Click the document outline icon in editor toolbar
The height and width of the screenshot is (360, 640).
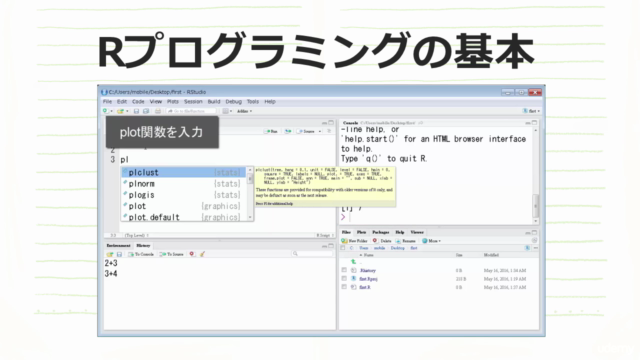click(329, 131)
